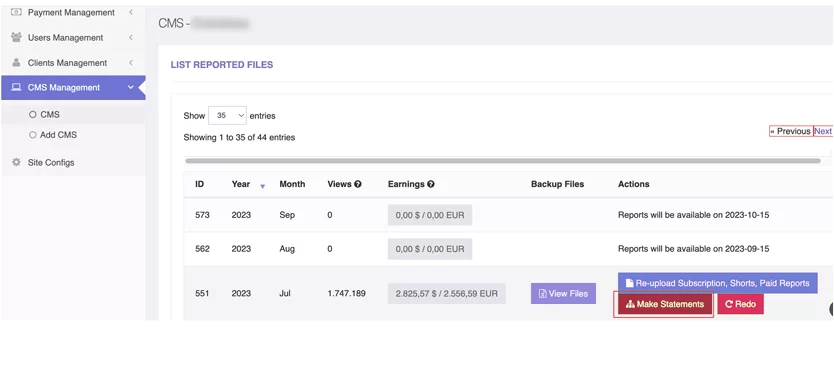Viewport: 834px width, 377px height.
Task: Sort the table by Year arrow
Action: pos(262,186)
